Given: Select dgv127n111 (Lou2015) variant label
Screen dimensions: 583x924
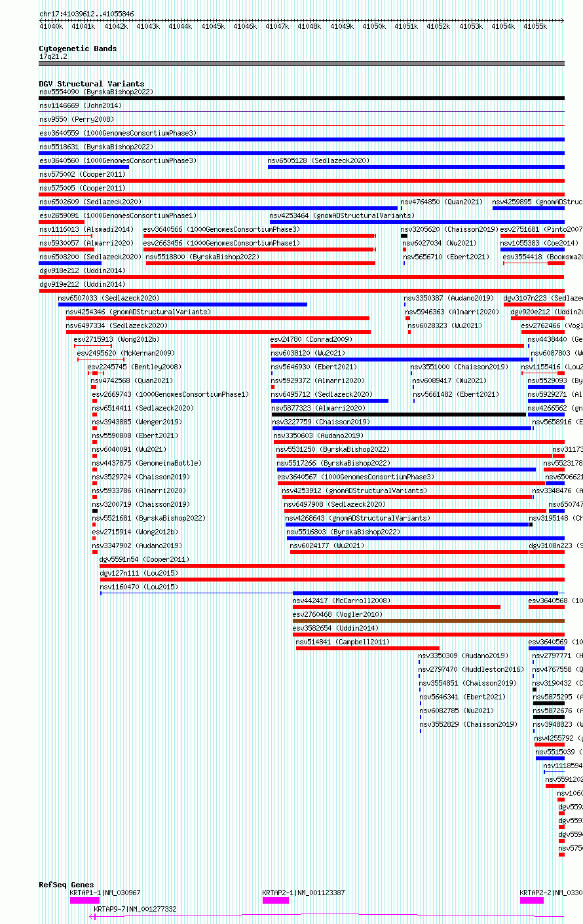Looking at the screenshot, I should click(139, 573).
